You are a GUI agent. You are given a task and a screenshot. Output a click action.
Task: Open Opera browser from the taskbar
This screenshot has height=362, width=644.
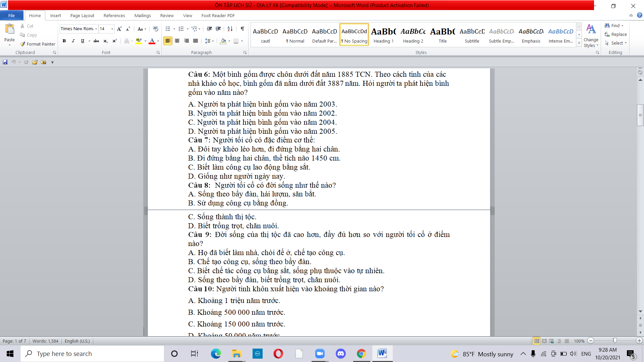click(278, 354)
